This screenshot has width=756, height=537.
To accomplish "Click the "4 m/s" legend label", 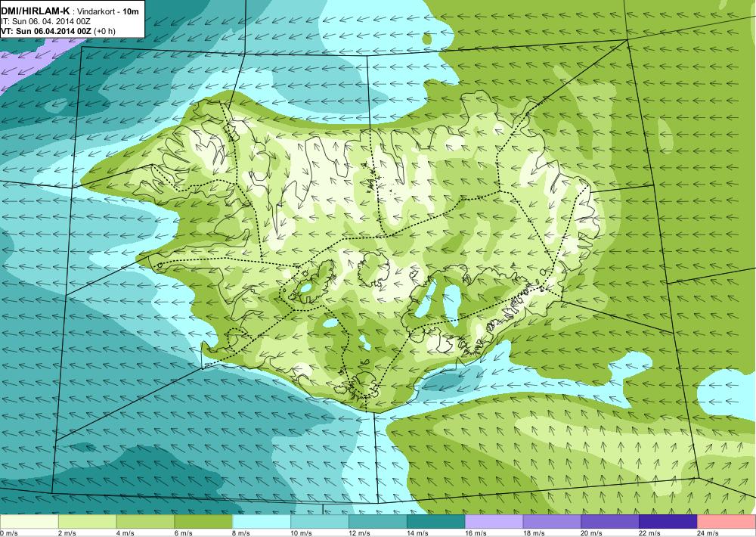I will (x=125, y=533).
